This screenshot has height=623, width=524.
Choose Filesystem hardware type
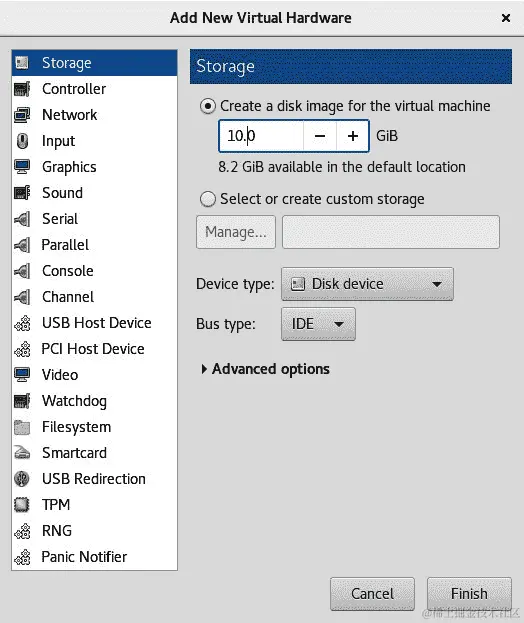(95, 427)
